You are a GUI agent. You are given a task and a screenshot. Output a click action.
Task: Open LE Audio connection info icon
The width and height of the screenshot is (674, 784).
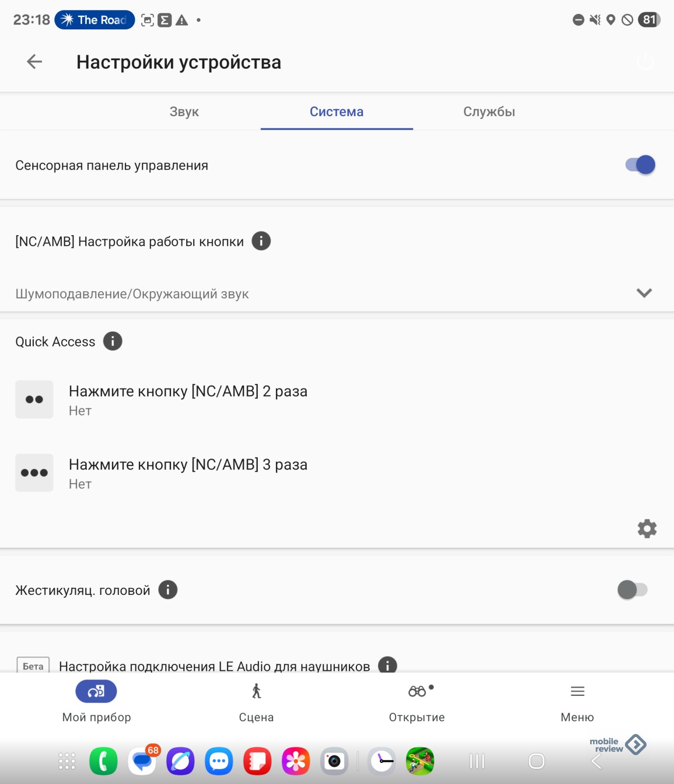tap(387, 665)
